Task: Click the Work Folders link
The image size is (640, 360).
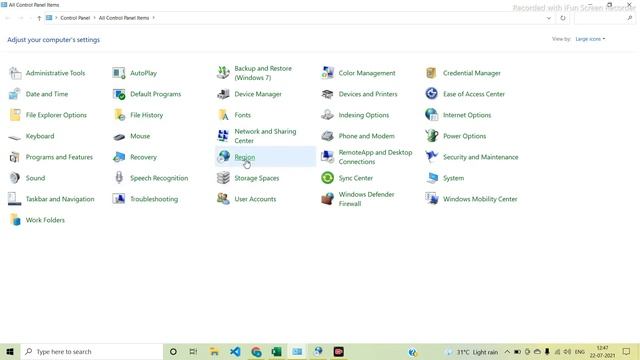Action: click(45, 220)
